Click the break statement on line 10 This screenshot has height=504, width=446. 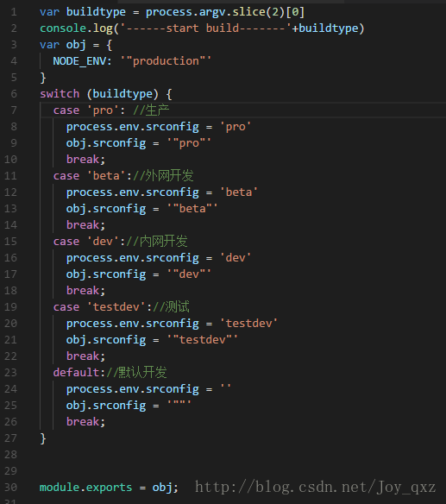coord(85,160)
